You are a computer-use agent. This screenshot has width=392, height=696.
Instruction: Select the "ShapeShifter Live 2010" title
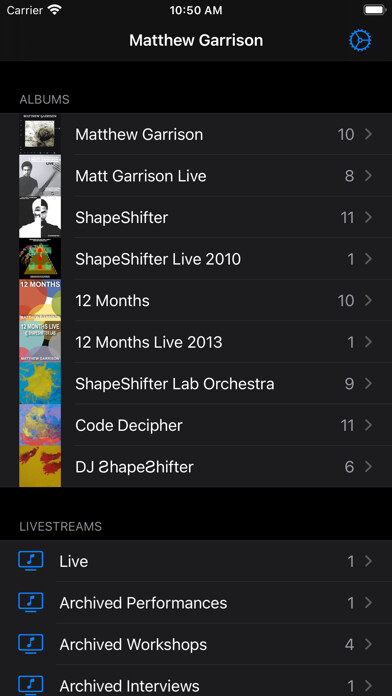pos(158,259)
